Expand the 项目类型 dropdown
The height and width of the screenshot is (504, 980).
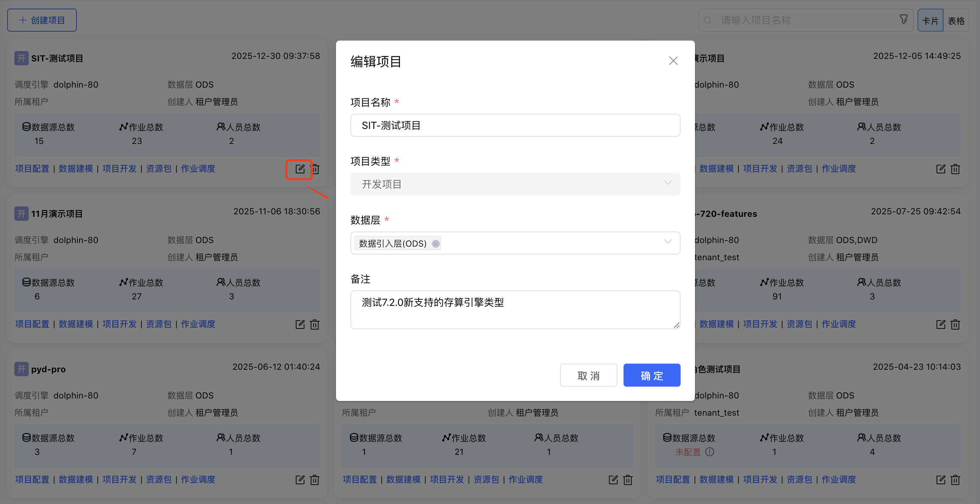tap(515, 184)
